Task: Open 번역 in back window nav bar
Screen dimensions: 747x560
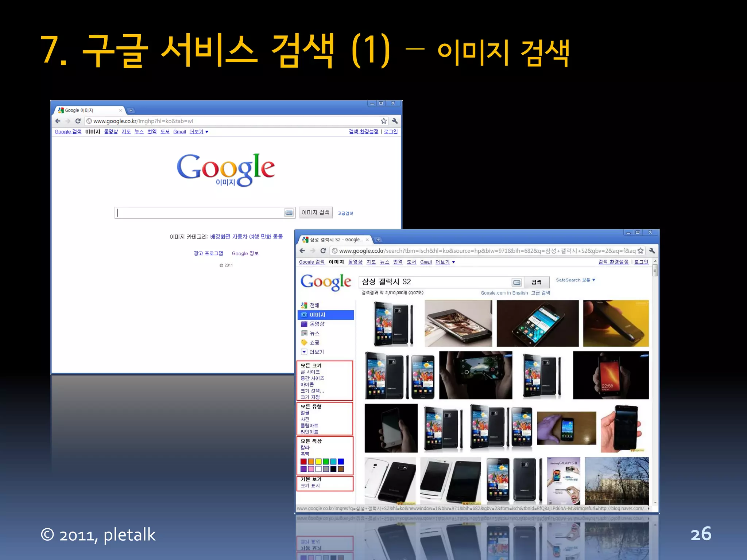Action: [152, 132]
